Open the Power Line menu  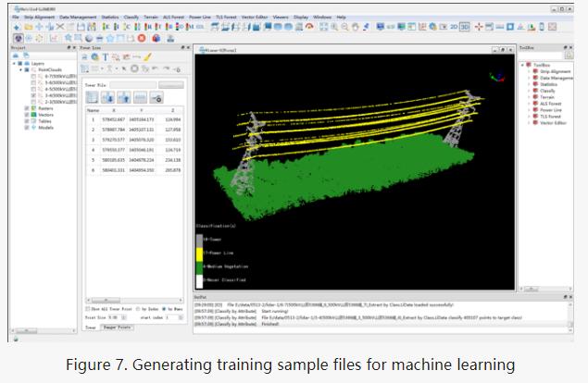[199, 18]
